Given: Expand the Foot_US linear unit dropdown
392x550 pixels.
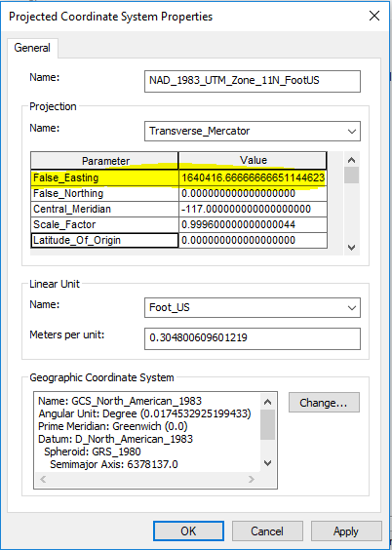Looking at the screenshot, I should click(x=351, y=307).
